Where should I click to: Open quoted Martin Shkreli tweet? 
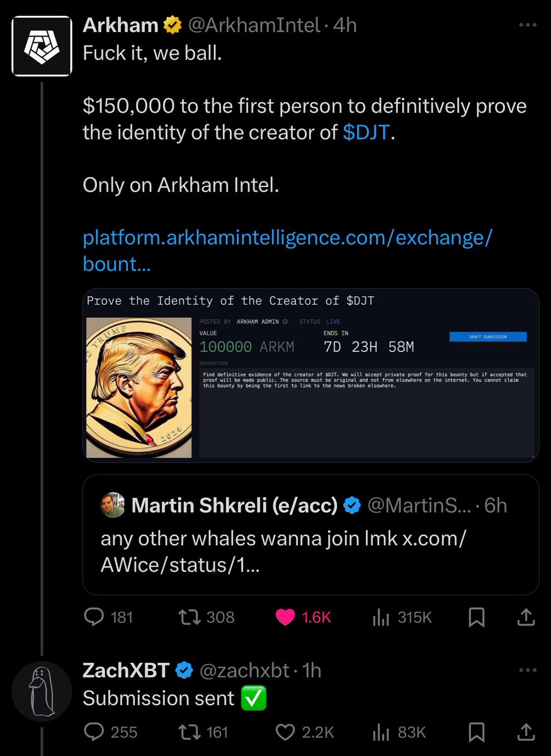click(x=310, y=534)
